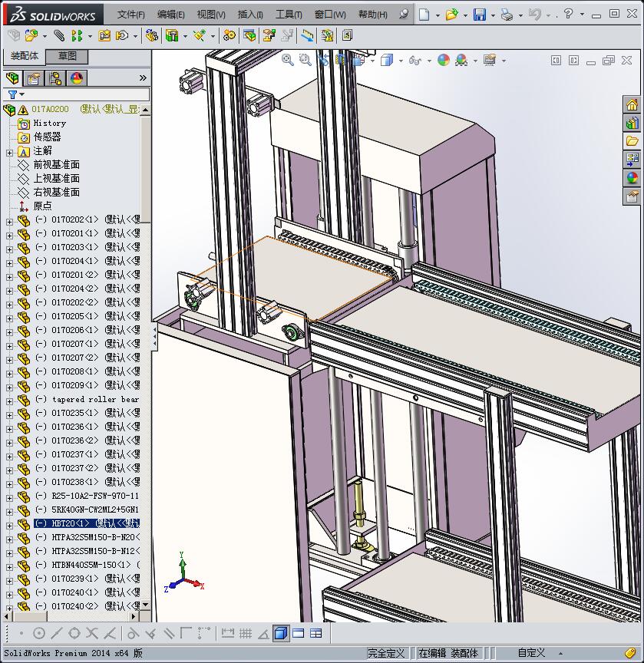644x663 pixels.
Task: Open SolidWorks Resources home icon on right
Action: pyautogui.click(x=632, y=104)
